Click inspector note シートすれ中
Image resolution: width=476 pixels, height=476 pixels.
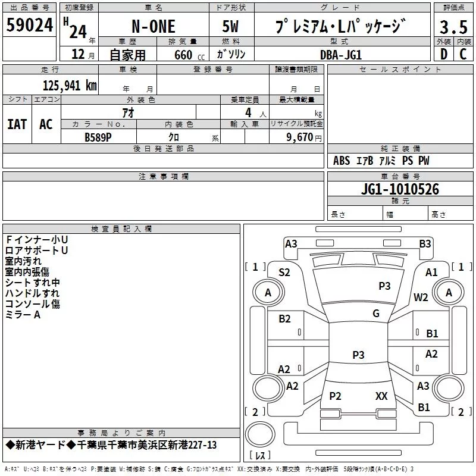click(x=33, y=283)
